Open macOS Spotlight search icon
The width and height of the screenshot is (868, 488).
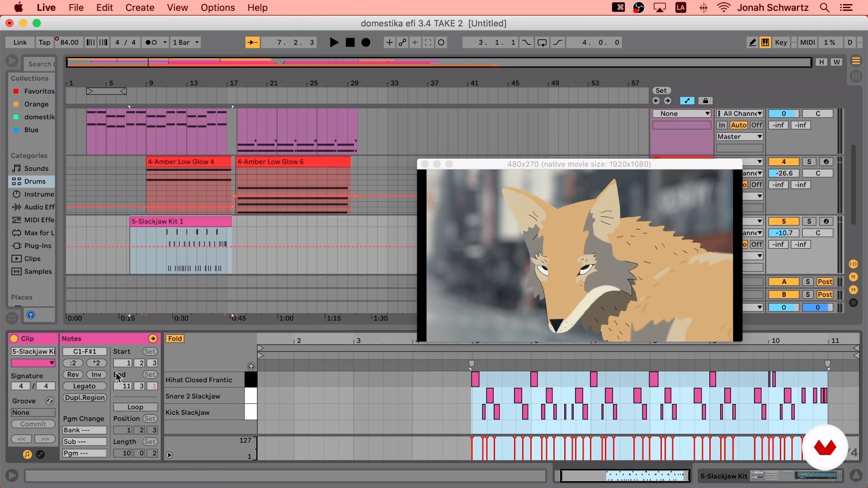tap(825, 8)
